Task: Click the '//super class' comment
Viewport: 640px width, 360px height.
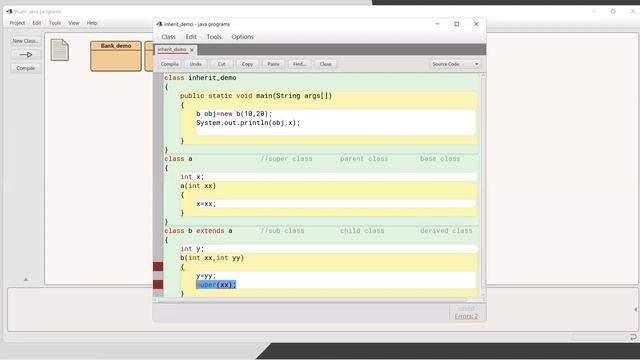Action: click(x=286, y=159)
